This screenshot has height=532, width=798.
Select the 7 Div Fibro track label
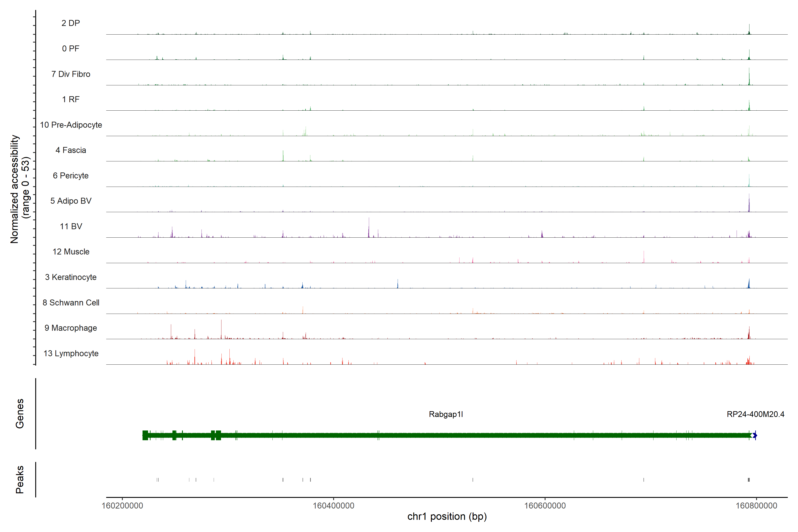coord(70,74)
